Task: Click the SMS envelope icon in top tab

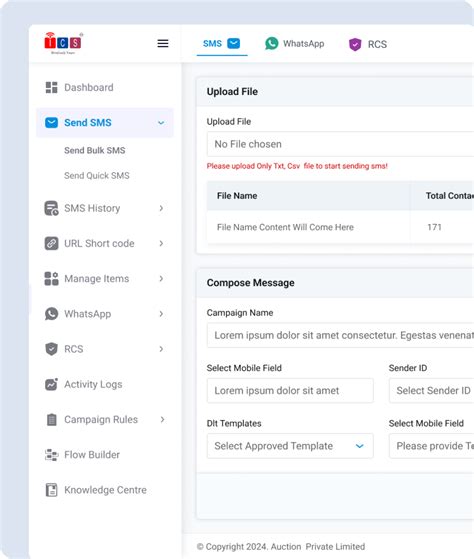Action: click(x=234, y=43)
